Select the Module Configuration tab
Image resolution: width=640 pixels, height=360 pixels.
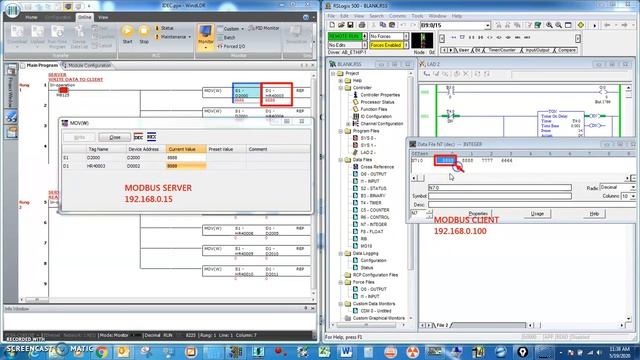click(x=87, y=65)
